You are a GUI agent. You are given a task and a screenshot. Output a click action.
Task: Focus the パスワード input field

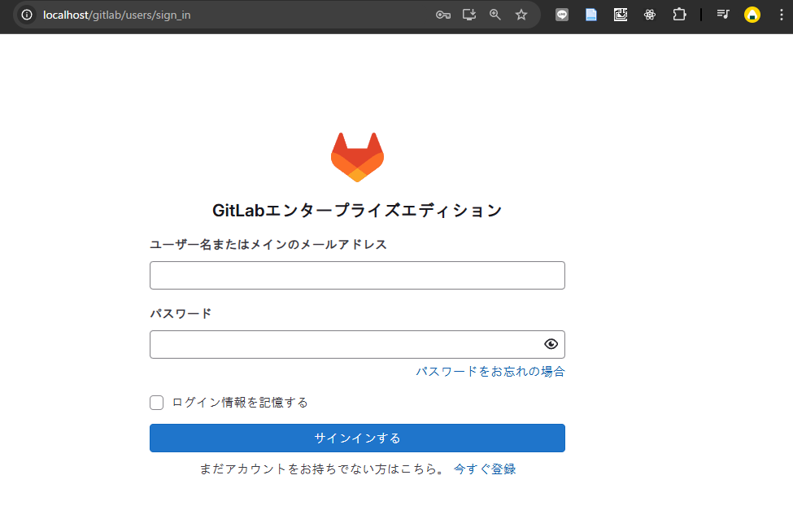coord(357,344)
